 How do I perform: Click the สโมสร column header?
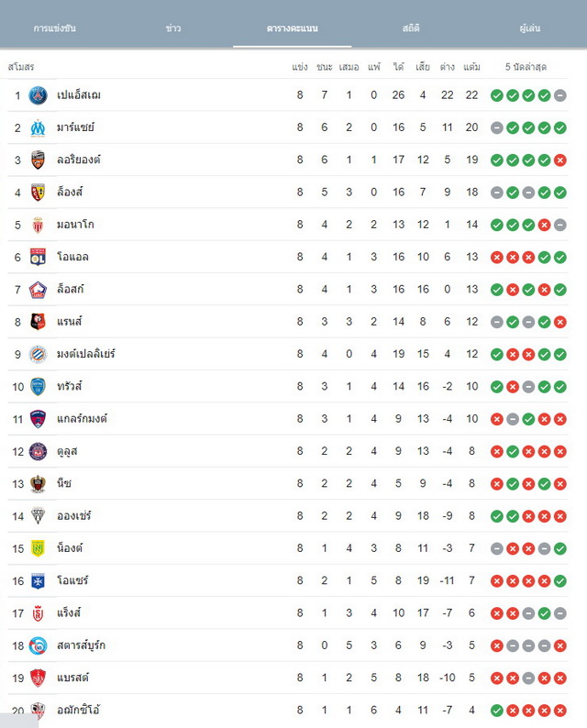[21, 67]
